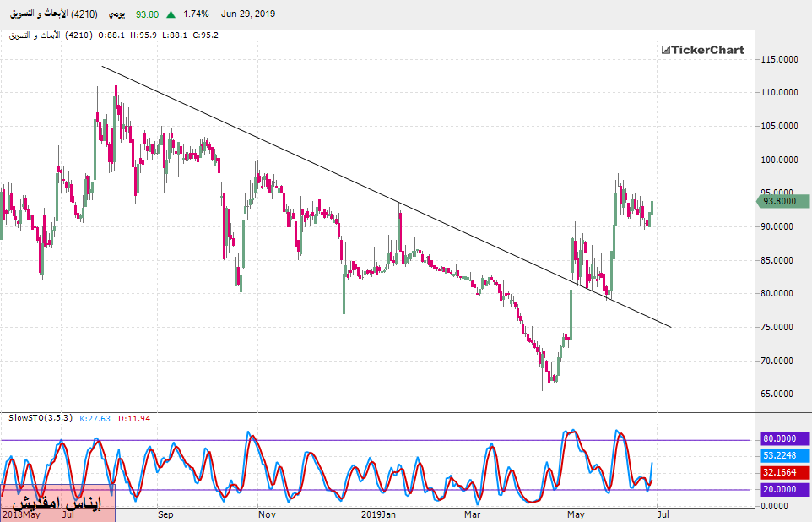Click the Jun 29, 2019 date in header
The width and height of the screenshot is (812, 522).
point(248,14)
